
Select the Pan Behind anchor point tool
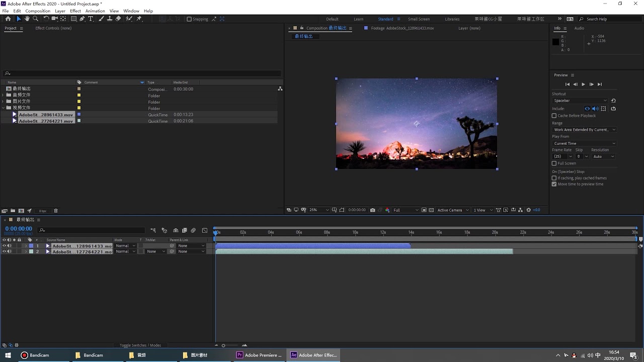63,19
